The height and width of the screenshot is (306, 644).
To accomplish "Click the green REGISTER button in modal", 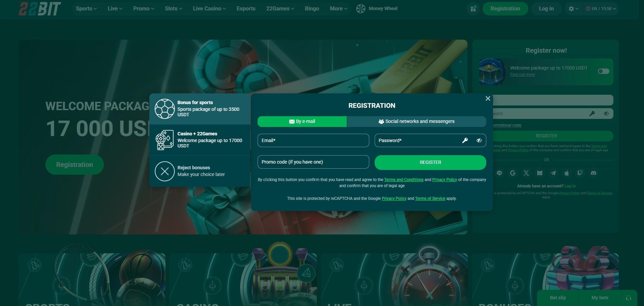I will pyautogui.click(x=430, y=162).
